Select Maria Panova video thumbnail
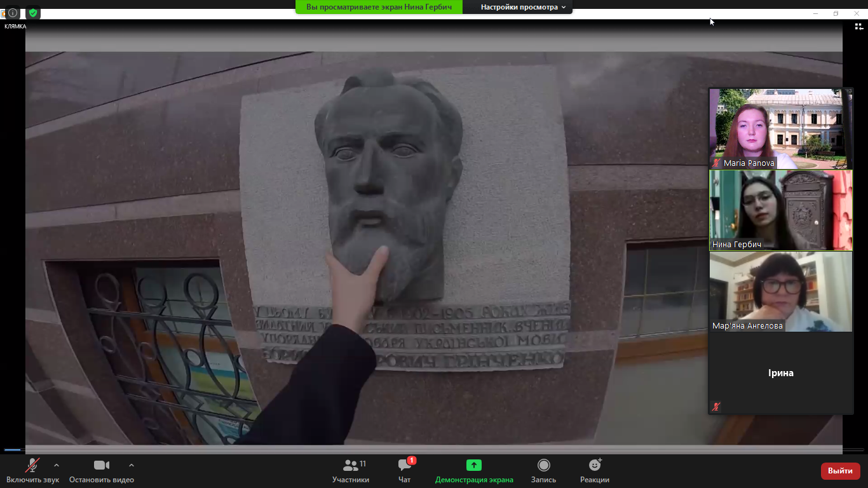Viewport: 868px width, 488px height. click(x=781, y=128)
